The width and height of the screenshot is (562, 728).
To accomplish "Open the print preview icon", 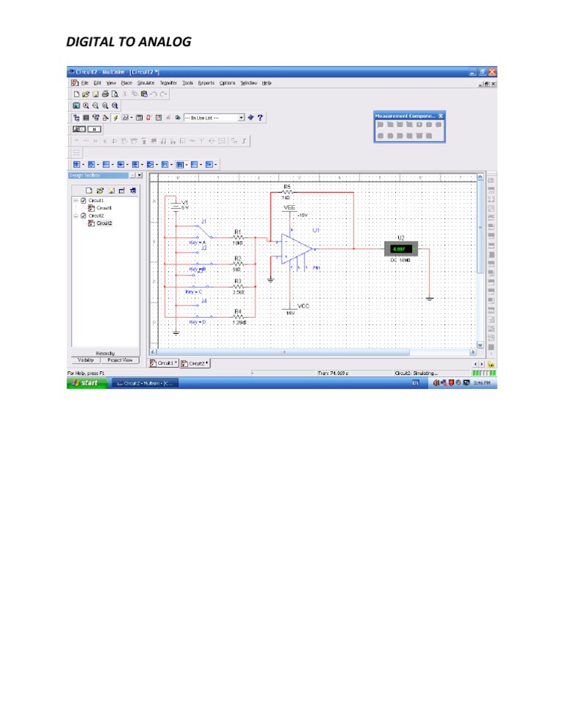I will click(115, 94).
